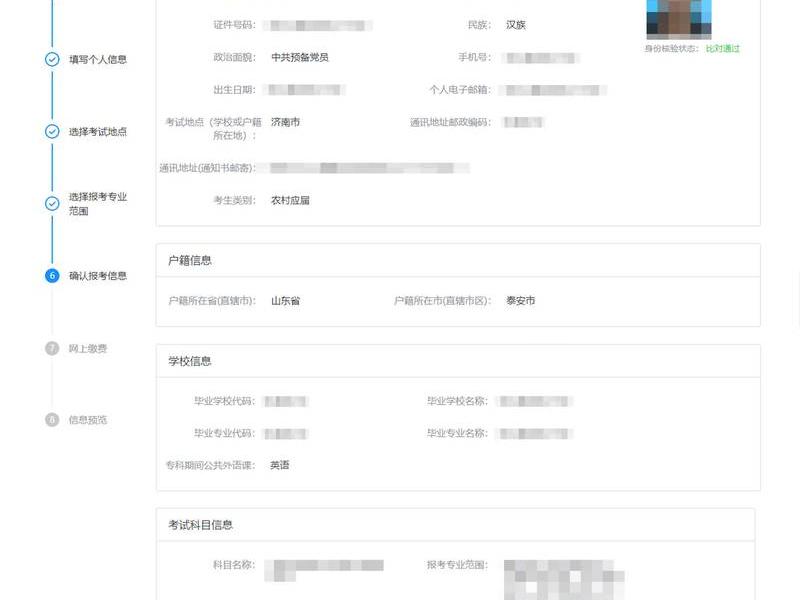Open the 网上缴费 step
The width and height of the screenshot is (800, 600).
tap(88, 348)
